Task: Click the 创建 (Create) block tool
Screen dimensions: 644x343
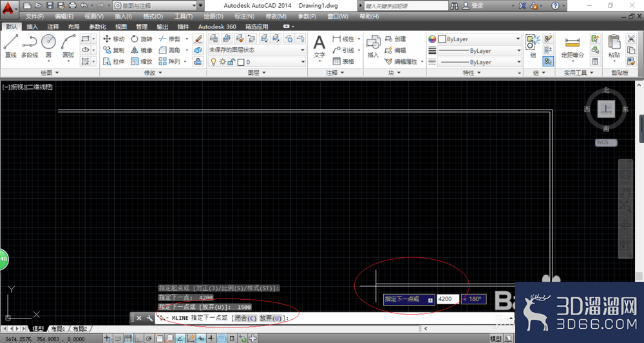Action: tap(395, 39)
